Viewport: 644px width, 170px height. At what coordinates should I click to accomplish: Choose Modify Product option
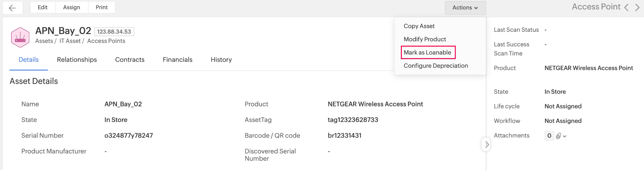[x=425, y=39]
